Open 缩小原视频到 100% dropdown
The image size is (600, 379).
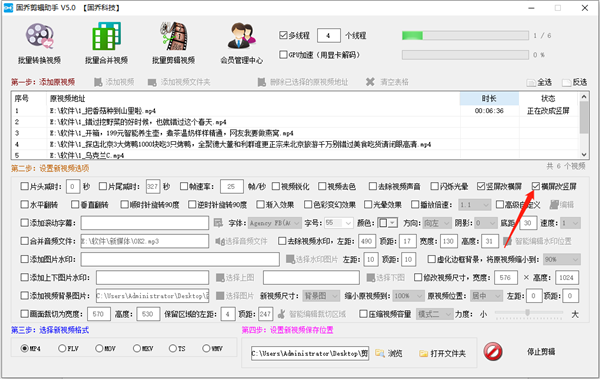[x=408, y=296]
